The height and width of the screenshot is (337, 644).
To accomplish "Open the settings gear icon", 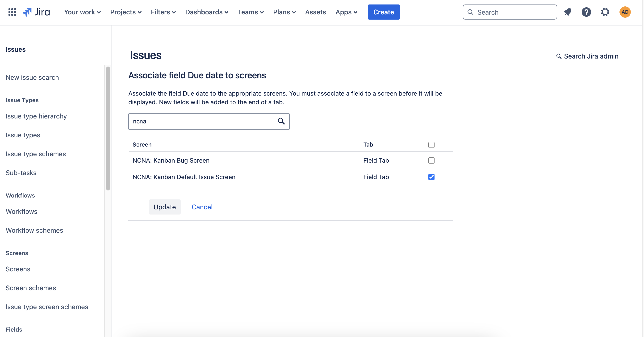I will tap(605, 12).
